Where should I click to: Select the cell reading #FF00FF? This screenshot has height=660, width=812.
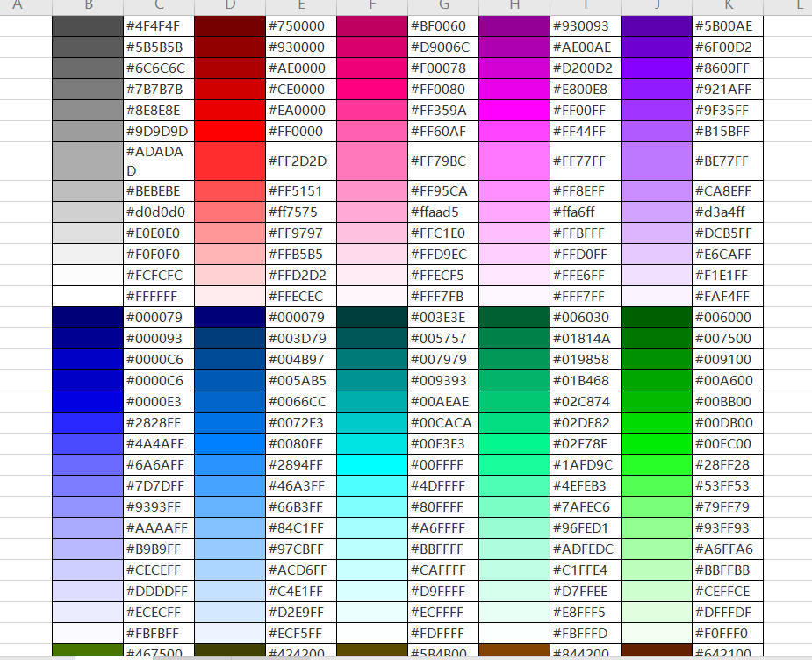(586, 111)
